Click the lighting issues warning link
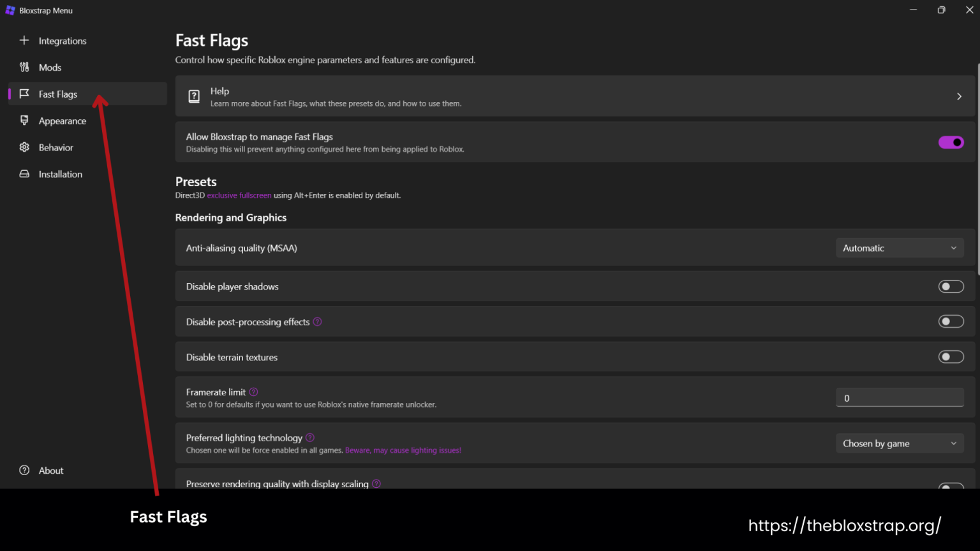 click(403, 450)
